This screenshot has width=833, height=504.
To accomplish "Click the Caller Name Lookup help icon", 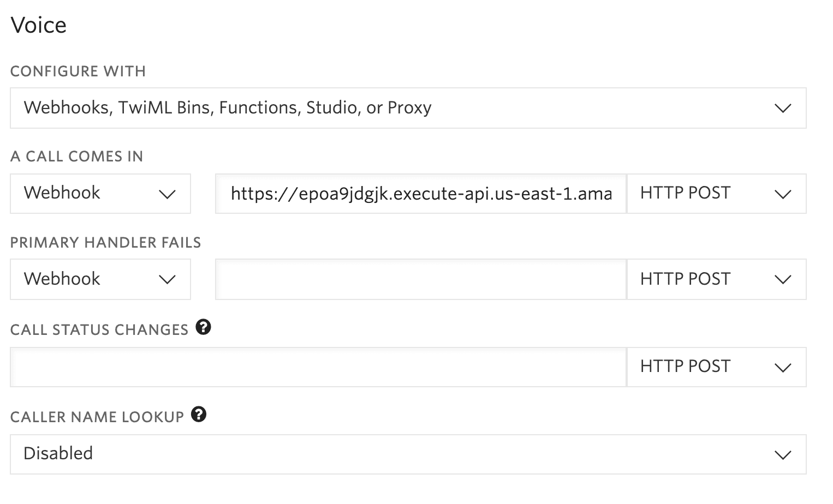I will (x=199, y=415).
